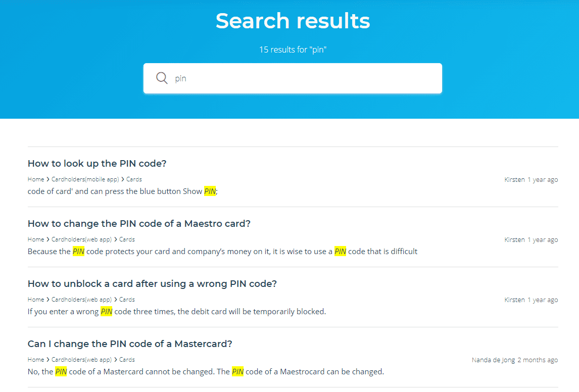Image resolution: width=579 pixels, height=392 pixels.
Task: Open Cards category under the look up PIN result
Action: tap(134, 179)
